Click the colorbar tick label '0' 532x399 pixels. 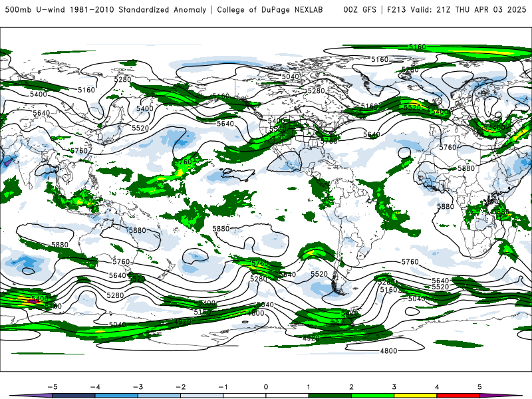point(266,387)
